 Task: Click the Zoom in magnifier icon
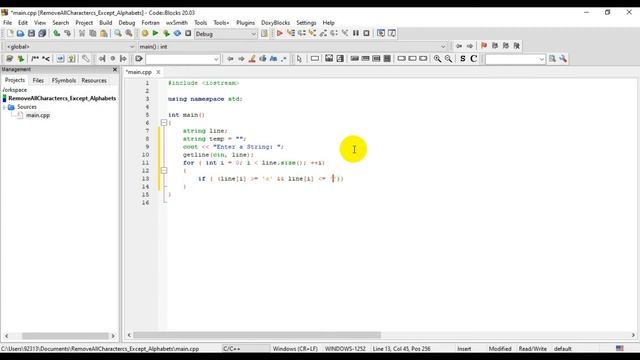pyautogui.click(x=437, y=59)
